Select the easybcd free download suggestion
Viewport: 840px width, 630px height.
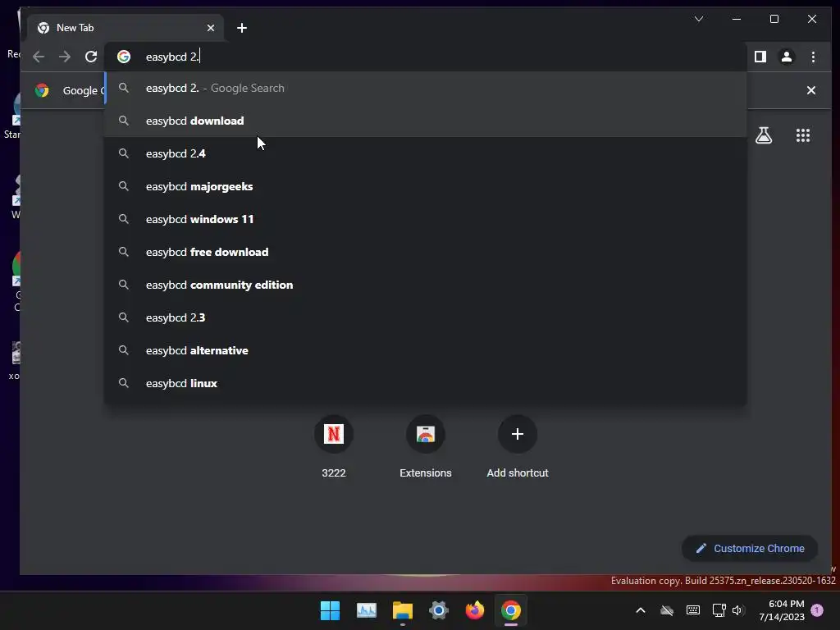pos(426,252)
